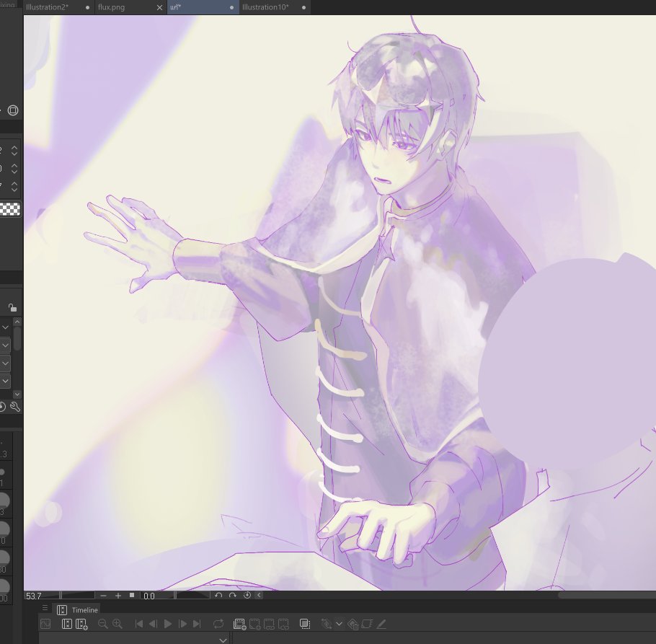This screenshot has width=656, height=644.
Task: Open the Timeline palette menu (three lines)
Action: tap(45, 608)
